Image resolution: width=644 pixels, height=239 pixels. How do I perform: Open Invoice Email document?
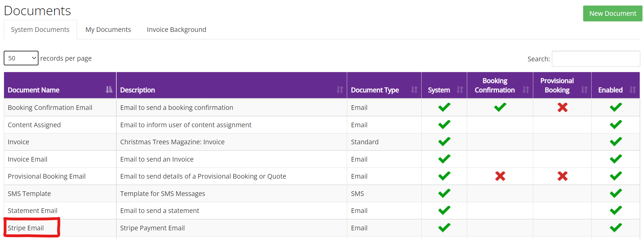pos(28,159)
